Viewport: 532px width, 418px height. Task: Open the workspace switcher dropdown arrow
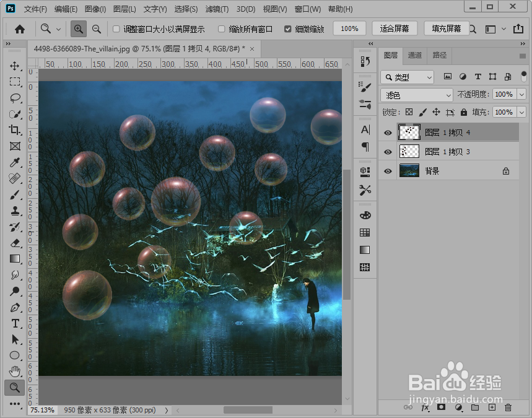[x=504, y=29]
